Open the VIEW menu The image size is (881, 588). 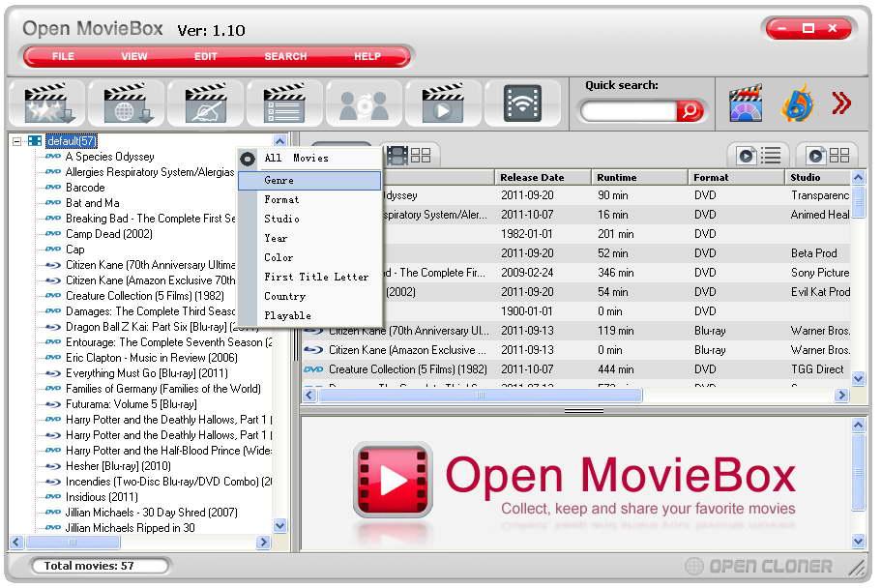[134, 56]
